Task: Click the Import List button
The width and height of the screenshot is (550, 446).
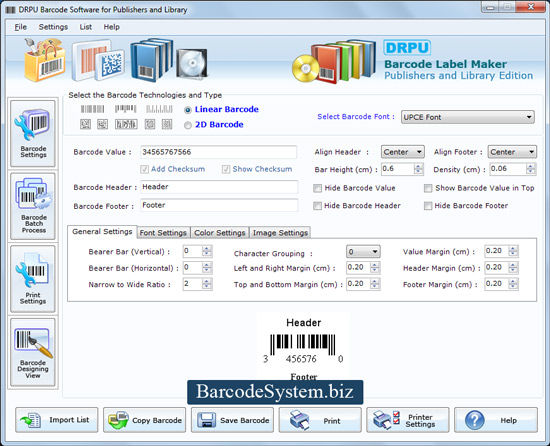Action: pyautogui.click(x=56, y=420)
